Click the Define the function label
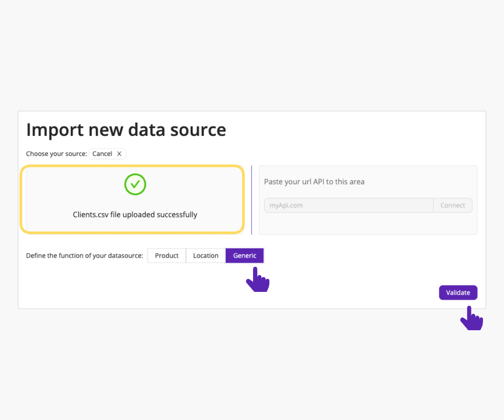 pos(85,256)
